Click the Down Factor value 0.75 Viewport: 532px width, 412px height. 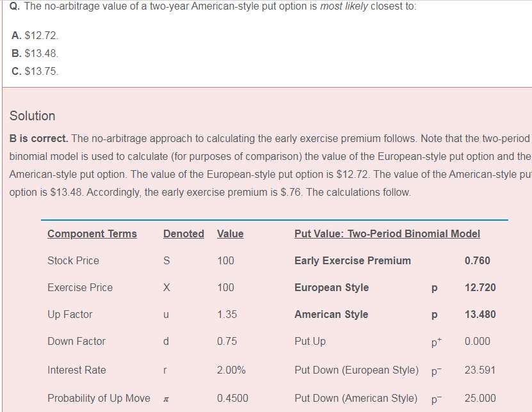[227, 341]
